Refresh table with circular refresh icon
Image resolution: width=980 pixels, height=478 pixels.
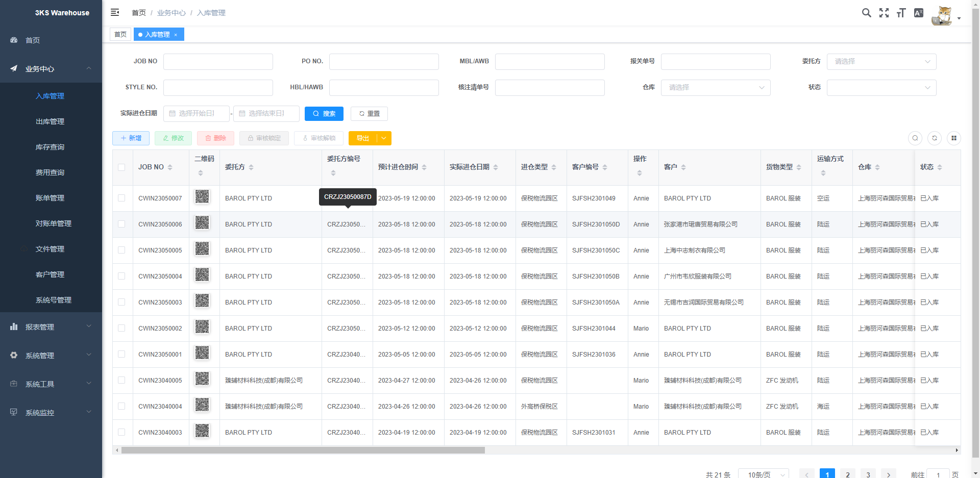tap(935, 138)
